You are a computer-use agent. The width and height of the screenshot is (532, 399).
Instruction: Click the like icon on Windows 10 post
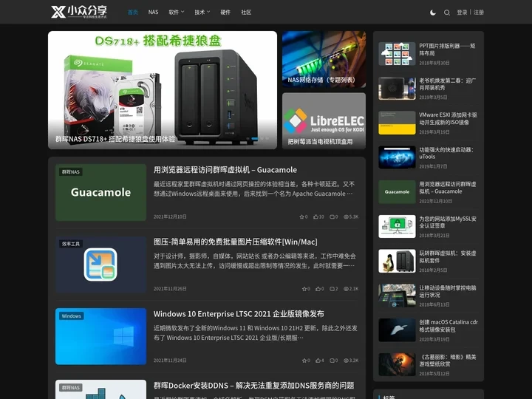(318, 361)
